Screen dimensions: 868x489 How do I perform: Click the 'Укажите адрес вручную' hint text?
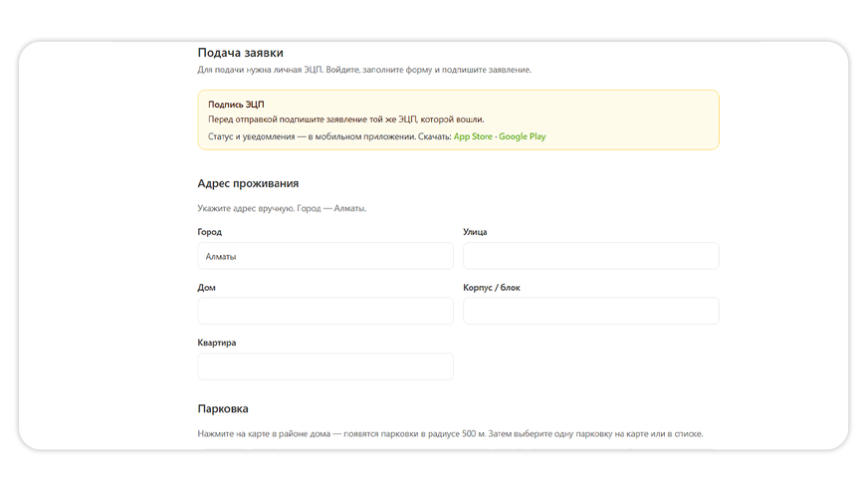(x=282, y=208)
